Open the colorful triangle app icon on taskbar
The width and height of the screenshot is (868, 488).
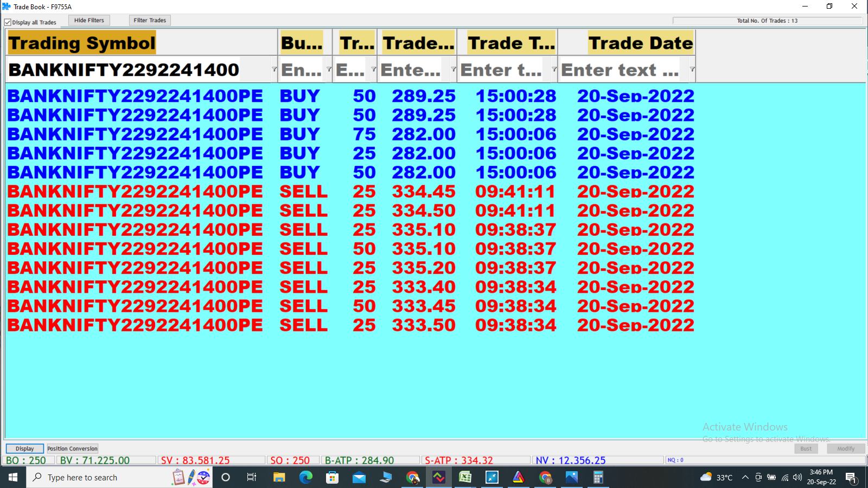(519, 477)
